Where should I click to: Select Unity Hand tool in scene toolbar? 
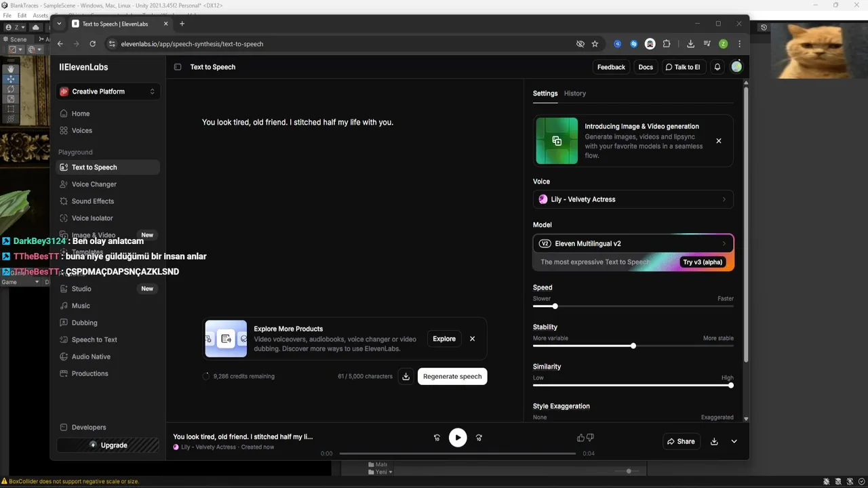[11, 69]
